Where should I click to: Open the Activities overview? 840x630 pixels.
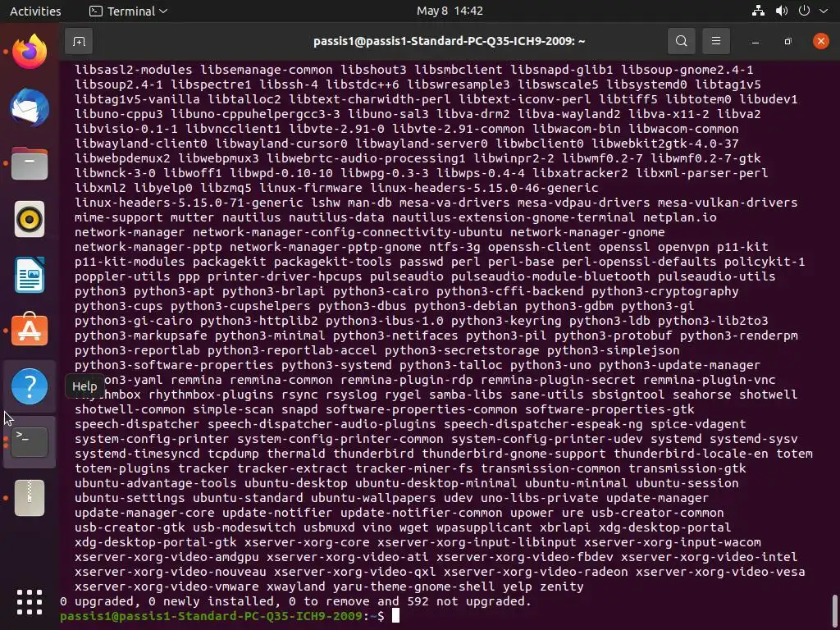[x=35, y=11]
